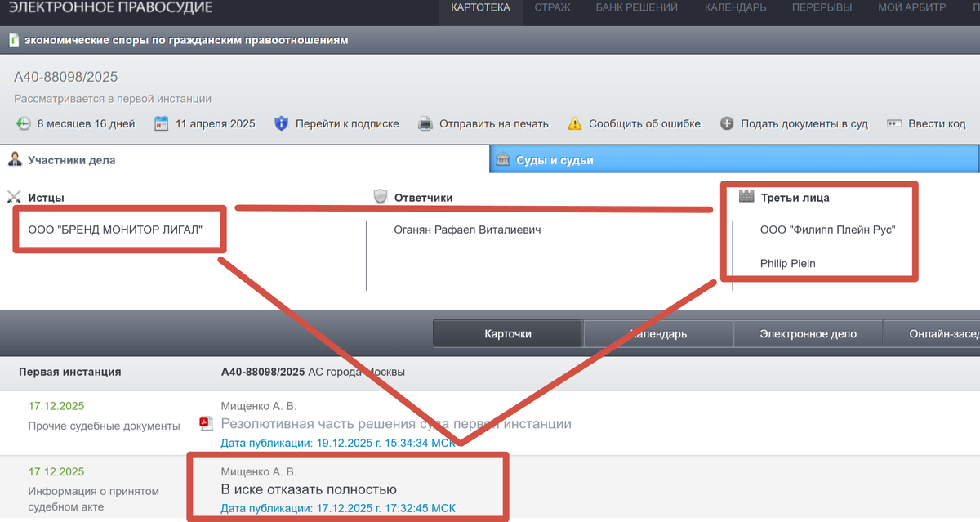Click the warning triangle icon Сообщить об ошибке
This screenshot has width=980, height=522.
coord(575,124)
